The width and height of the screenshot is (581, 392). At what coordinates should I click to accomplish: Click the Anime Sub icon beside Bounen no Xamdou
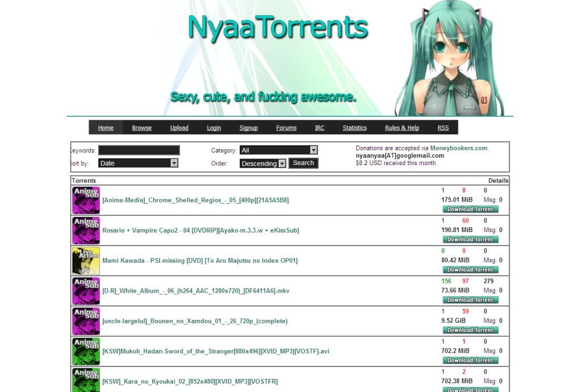pos(86,321)
